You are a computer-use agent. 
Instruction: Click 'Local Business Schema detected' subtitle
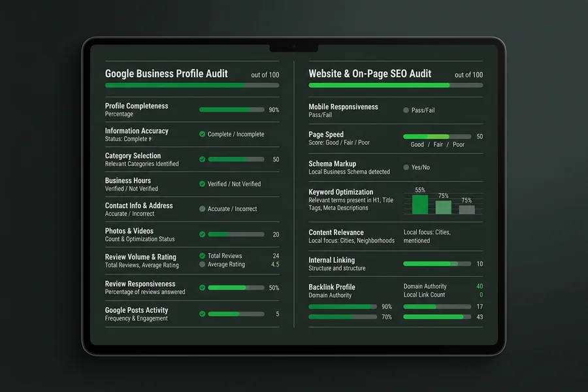(349, 172)
